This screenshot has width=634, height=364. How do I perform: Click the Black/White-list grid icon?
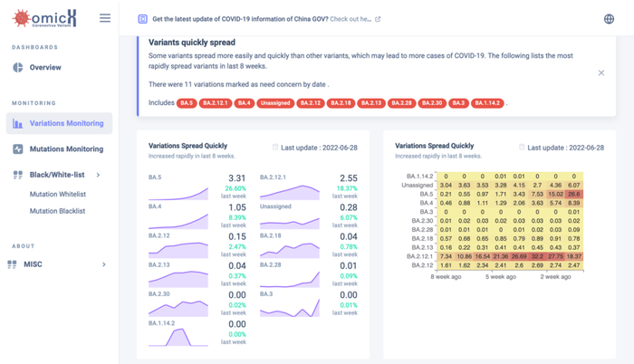(18, 175)
